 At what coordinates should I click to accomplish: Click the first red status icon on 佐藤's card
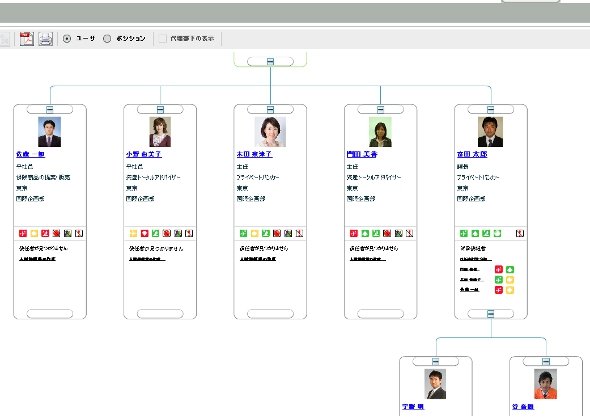coord(23,233)
